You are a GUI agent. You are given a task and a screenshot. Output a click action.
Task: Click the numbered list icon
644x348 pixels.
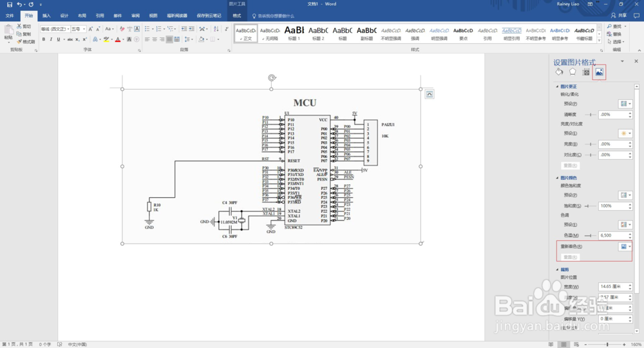[x=159, y=29]
